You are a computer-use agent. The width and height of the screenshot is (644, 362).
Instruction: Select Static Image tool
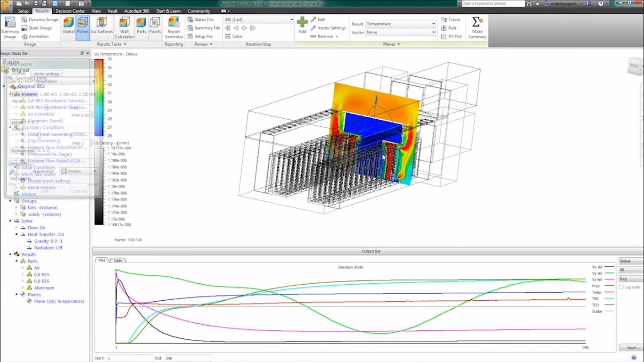36,28
